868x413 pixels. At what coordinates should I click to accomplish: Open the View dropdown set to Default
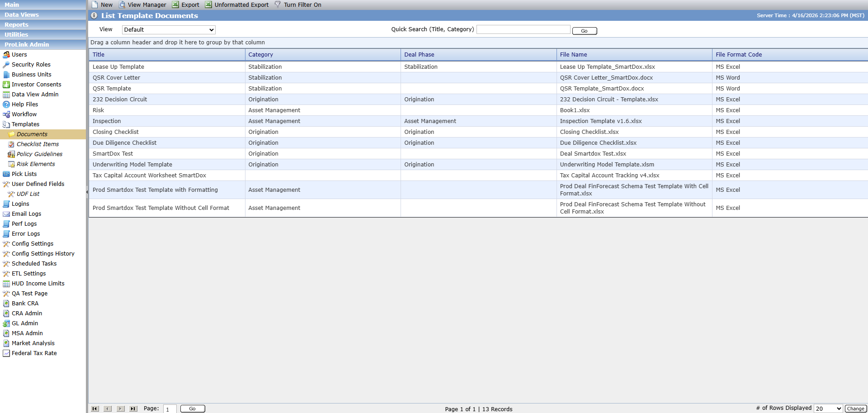pyautogui.click(x=169, y=30)
